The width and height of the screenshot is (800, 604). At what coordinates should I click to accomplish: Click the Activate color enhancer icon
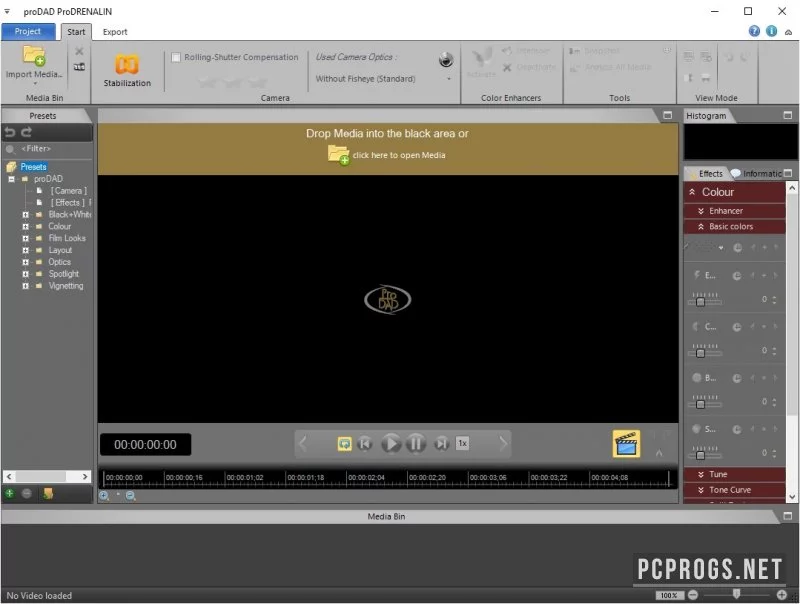[x=481, y=60]
